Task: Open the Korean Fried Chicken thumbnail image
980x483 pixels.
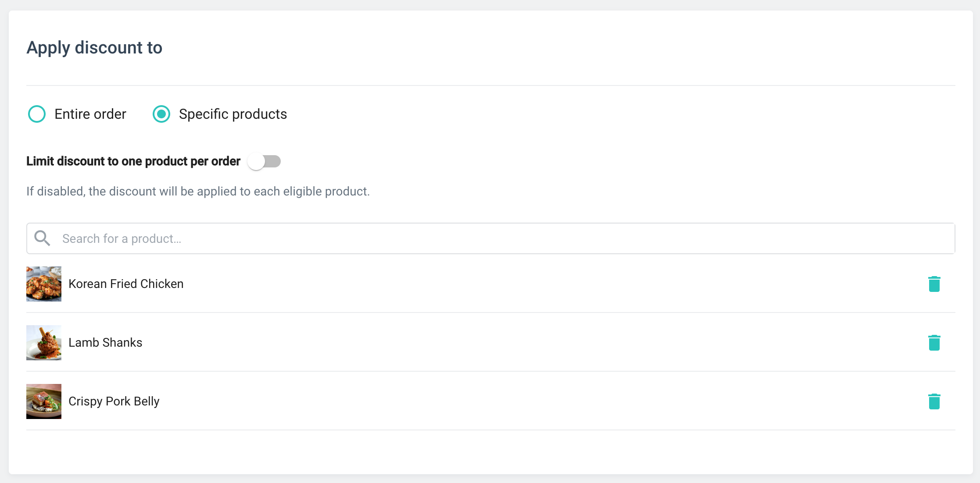Action: (44, 284)
